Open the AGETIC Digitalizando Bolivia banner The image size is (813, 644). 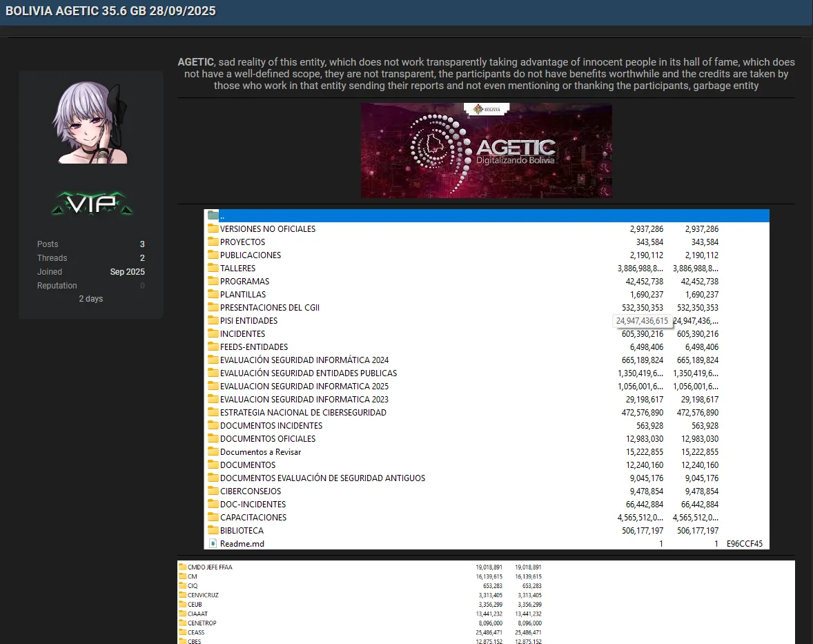click(486, 150)
